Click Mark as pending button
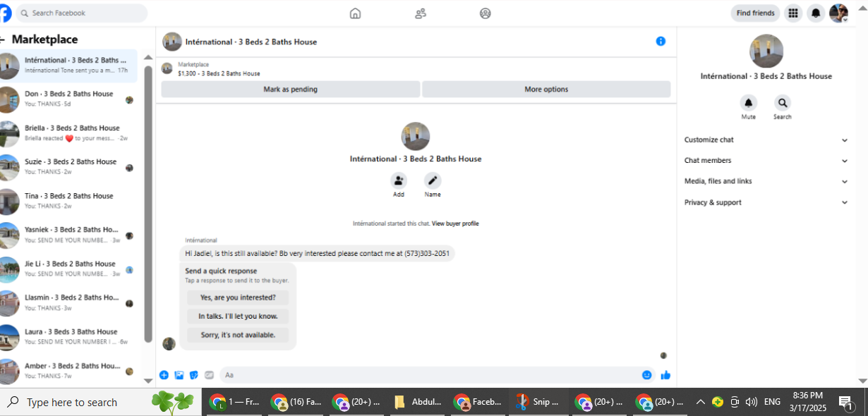The width and height of the screenshot is (868, 416). 290,90
